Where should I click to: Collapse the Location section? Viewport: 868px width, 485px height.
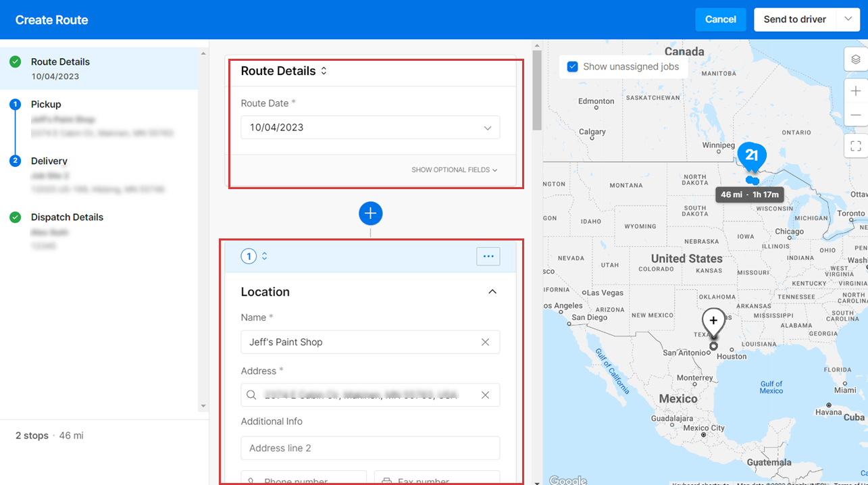pyautogui.click(x=492, y=291)
